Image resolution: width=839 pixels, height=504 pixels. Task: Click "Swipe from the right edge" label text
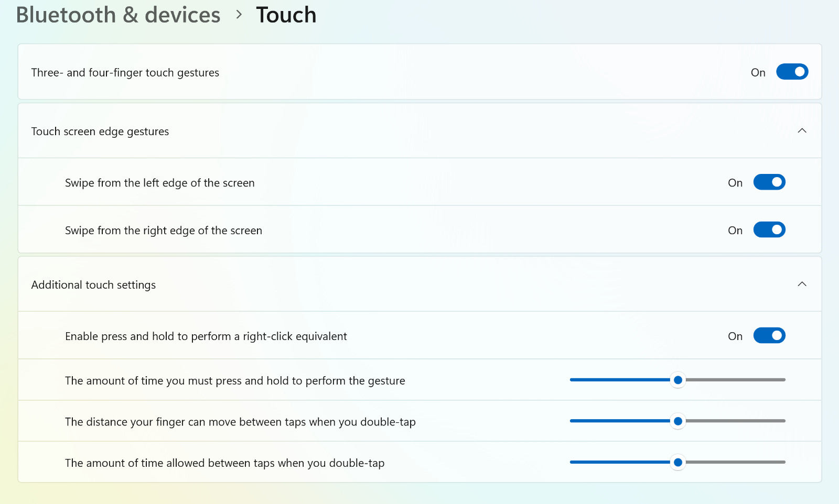[163, 231]
